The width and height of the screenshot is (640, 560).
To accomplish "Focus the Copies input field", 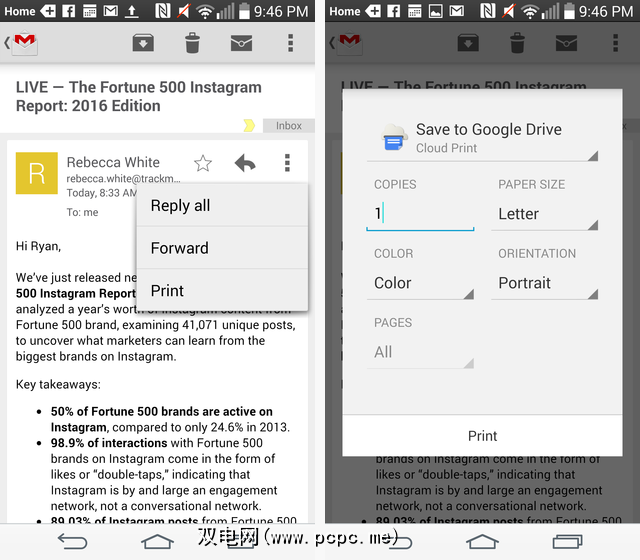I will (420, 214).
